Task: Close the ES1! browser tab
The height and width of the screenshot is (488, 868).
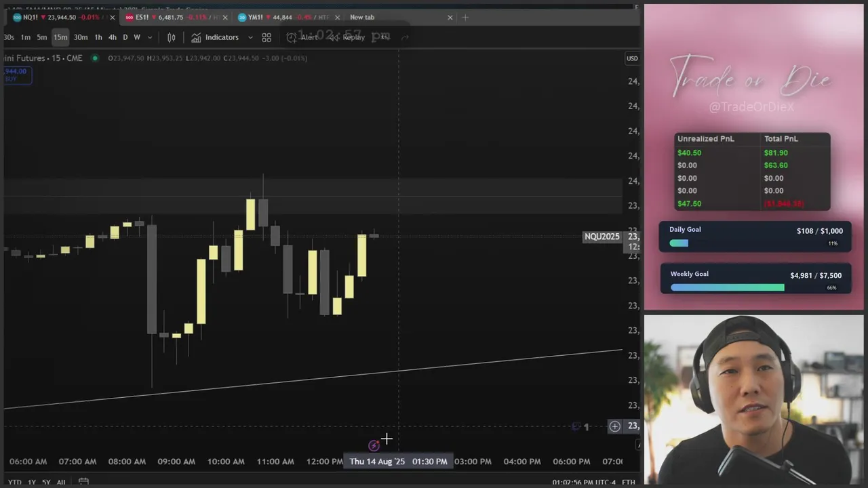Action: tap(225, 18)
